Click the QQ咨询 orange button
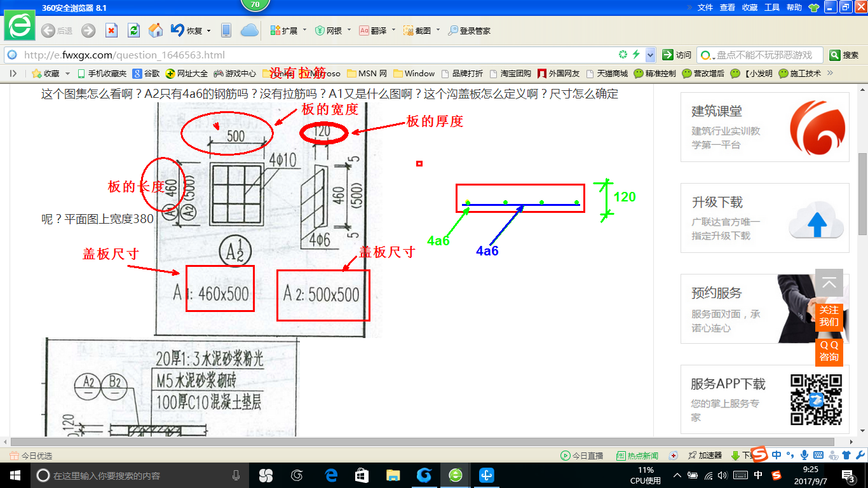The image size is (868, 488). [829, 352]
